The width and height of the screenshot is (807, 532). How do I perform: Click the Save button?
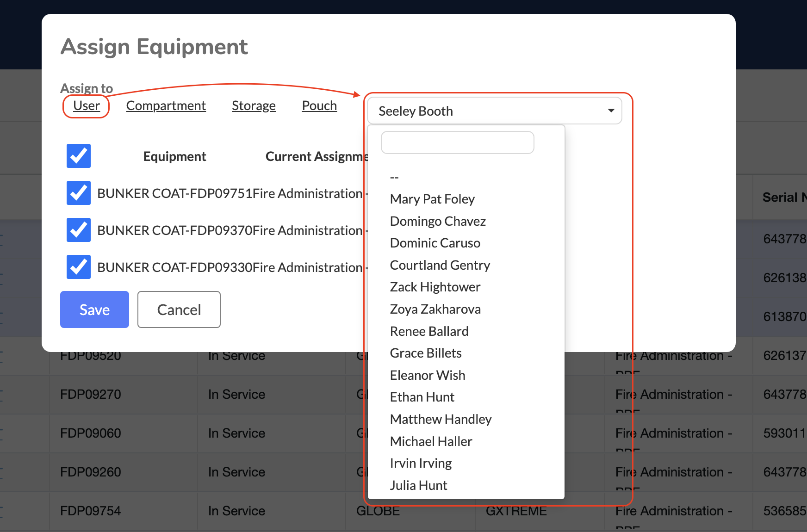tap(94, 309)
